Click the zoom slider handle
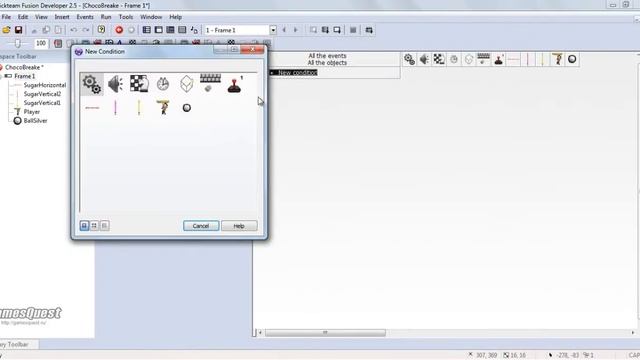This screenshot has height=360, width=640. [x=18, y=43]
